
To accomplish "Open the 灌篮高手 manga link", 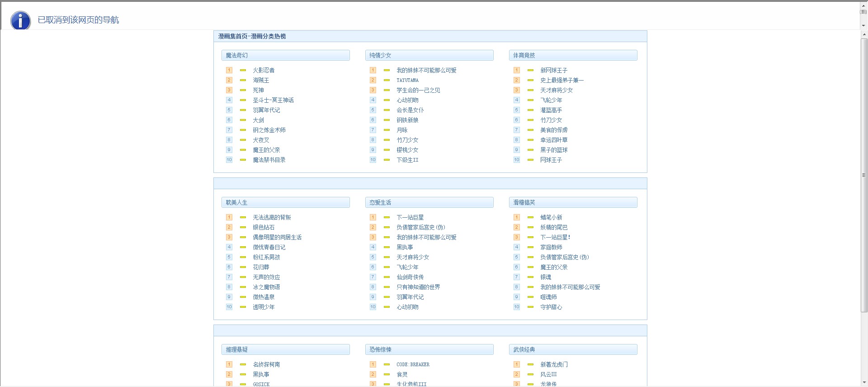I will [551, 110].
